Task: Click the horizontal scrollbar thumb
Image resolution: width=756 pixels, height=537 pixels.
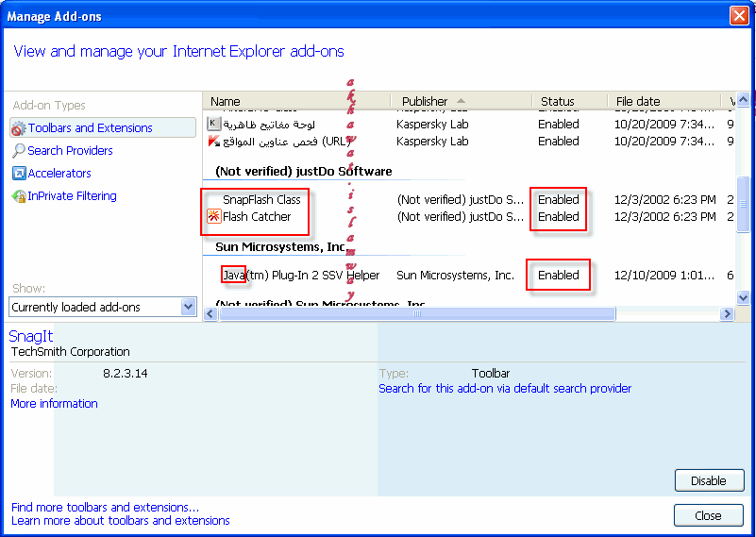Action: (x=417, y=314)
